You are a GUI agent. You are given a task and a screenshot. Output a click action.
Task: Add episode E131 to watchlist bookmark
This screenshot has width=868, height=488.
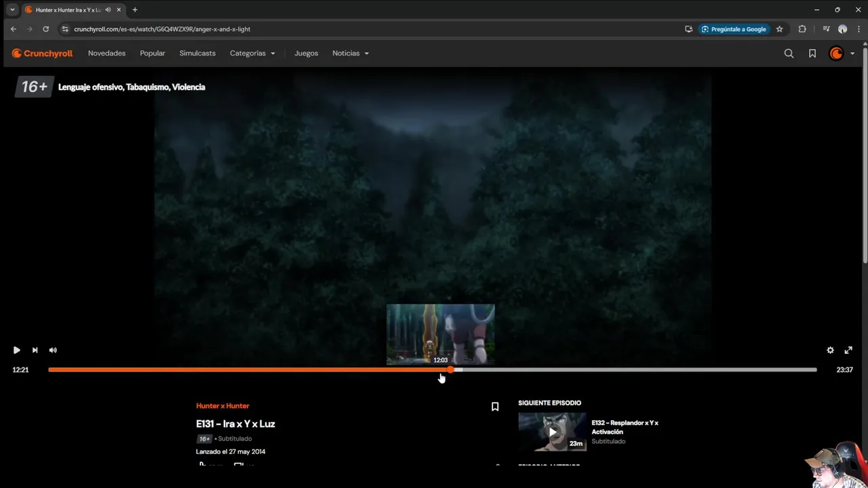(x=495, y=407)
